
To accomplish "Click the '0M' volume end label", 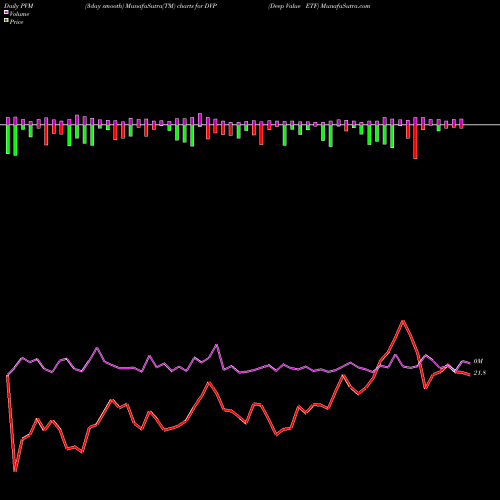I will [478, 361].
